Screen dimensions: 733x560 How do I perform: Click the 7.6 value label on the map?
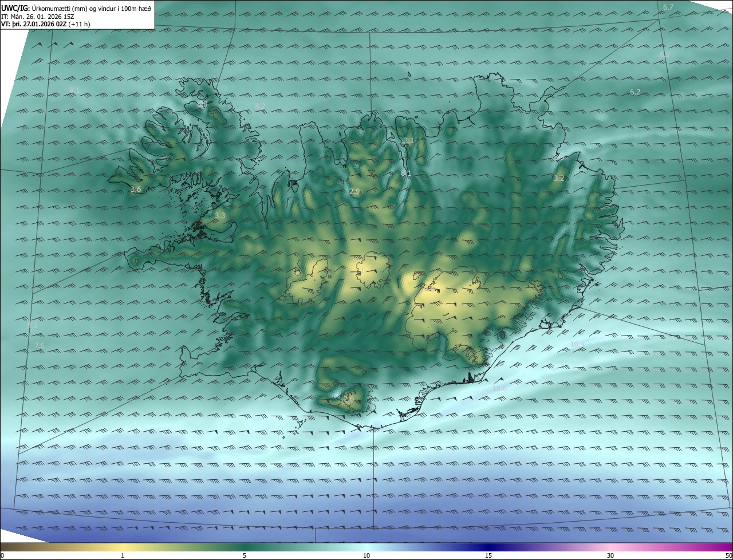[40, 345]
